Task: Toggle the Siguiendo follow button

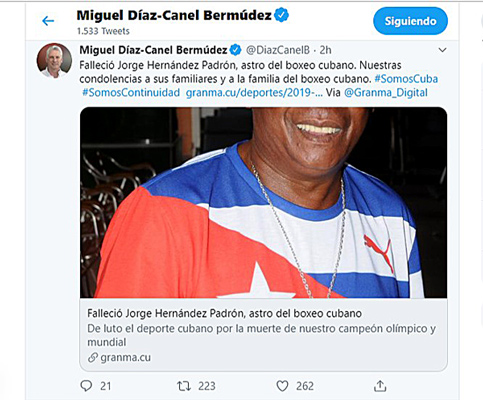Action: (x=410, y=21)
